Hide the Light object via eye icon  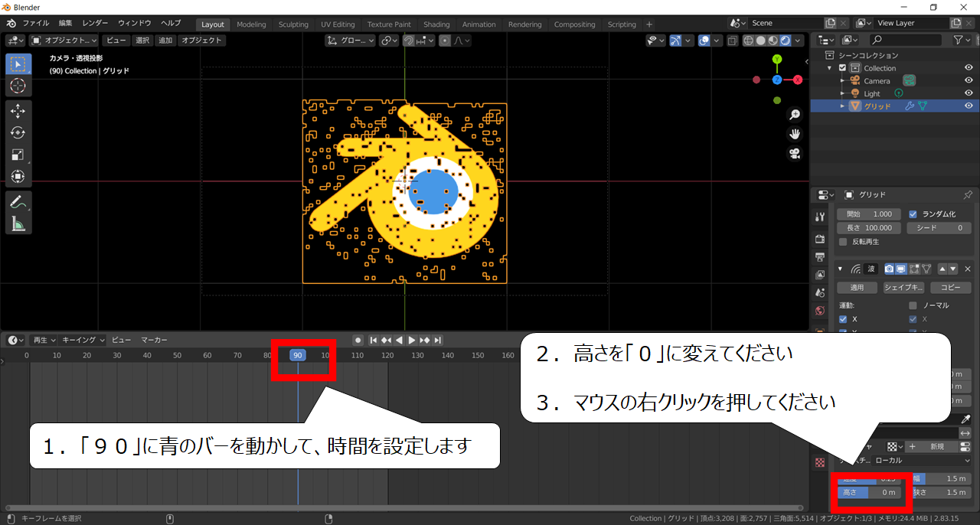(969, 93)
